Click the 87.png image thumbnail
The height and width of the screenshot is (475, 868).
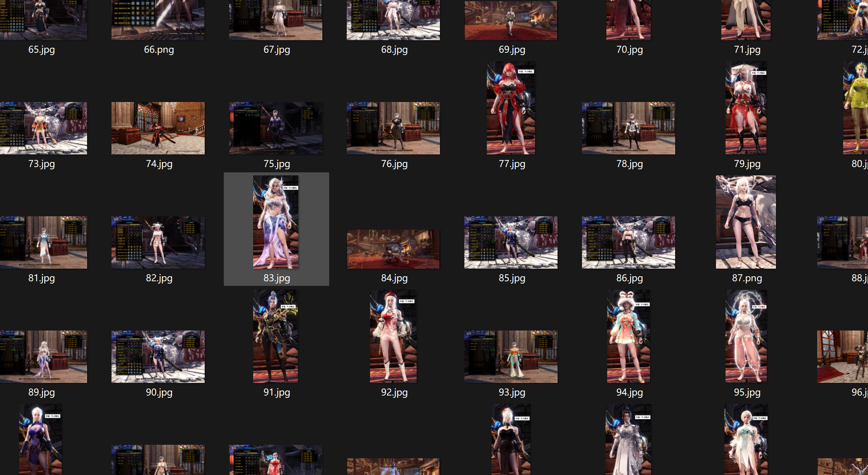(746, 222)
